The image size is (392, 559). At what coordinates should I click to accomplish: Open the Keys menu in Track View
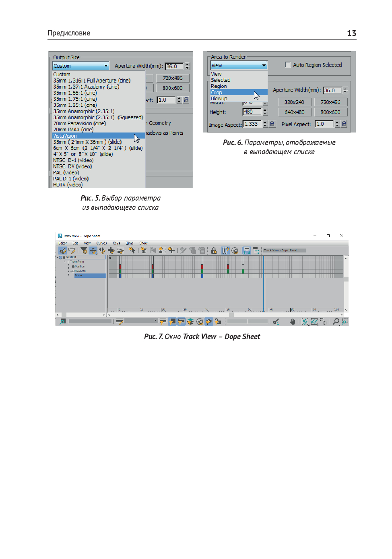(x=116, y=243)
